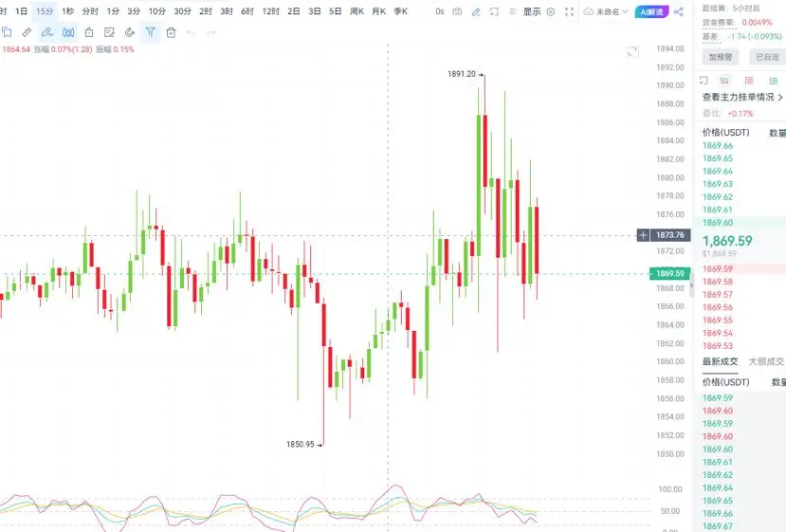Choose the 30分 interval
Image resolution: width=786 pixels, height=532 pixels.
182,11
